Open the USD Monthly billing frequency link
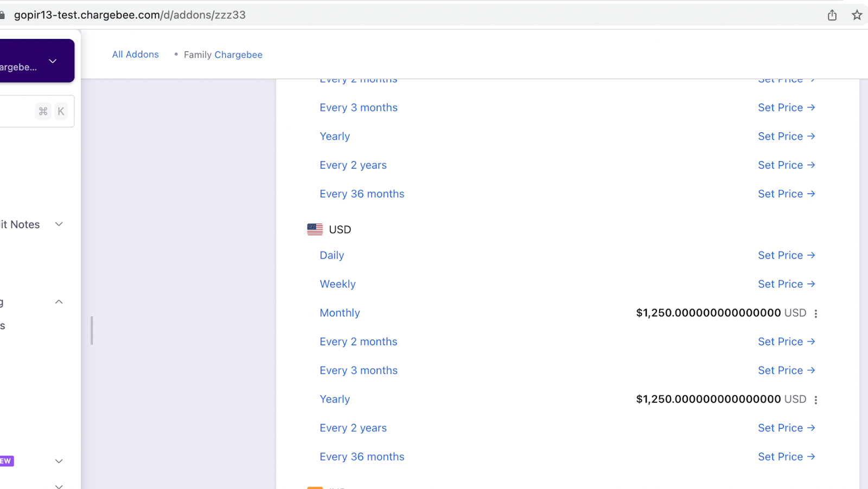868x489 pixels. coord(340,313)
